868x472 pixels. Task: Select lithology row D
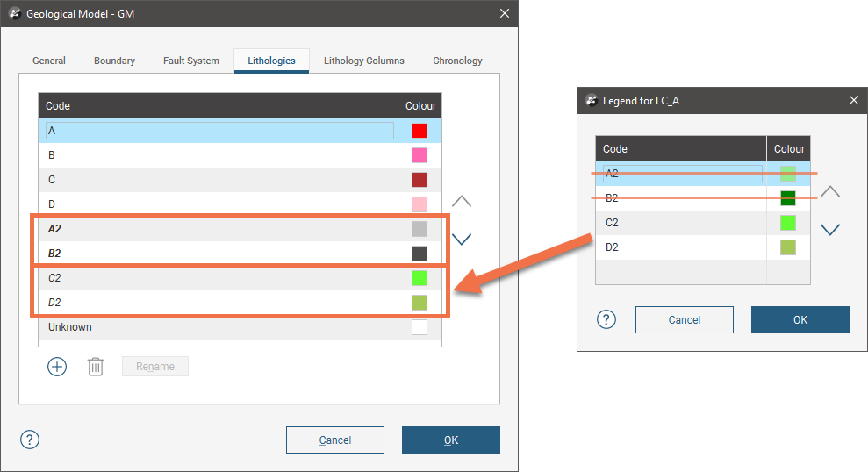coord(240,204)
